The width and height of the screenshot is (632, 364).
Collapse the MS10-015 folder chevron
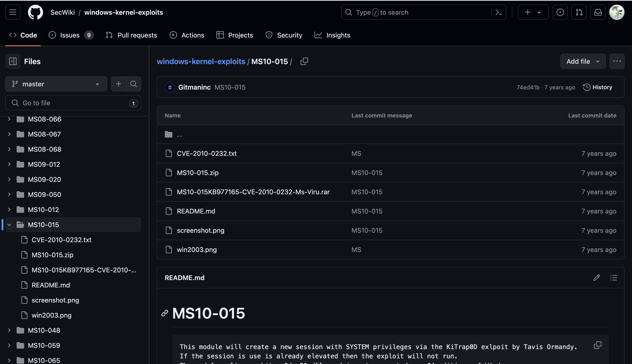tap(9, 224)
